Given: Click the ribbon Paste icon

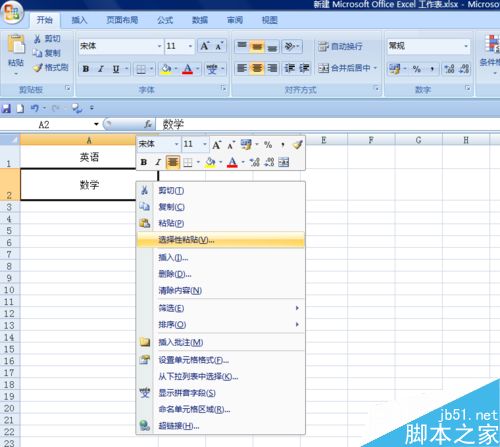Looking at the screenshot, I should pos(16,44).
